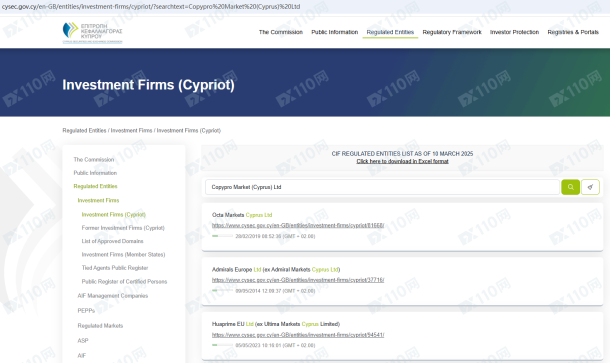Open the Admirals Europe result URL

[298, 280]
